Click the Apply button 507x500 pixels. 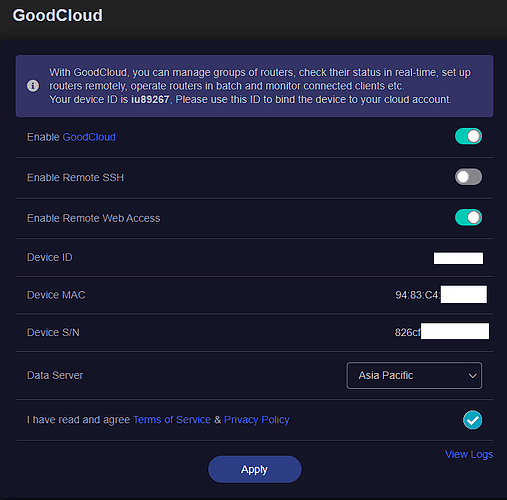point(255,469)
